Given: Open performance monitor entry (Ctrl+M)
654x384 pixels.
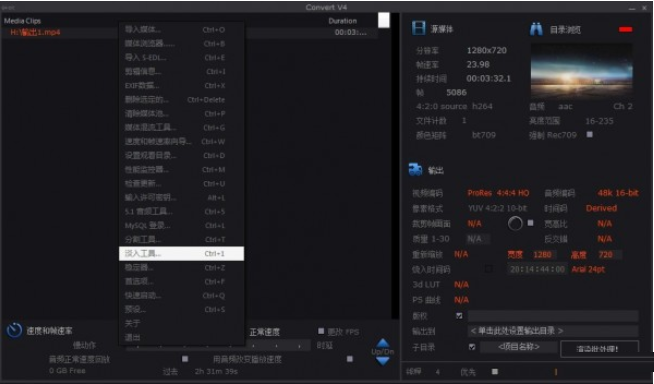Looking at the screenshot, I should click(x=181, y=170).
